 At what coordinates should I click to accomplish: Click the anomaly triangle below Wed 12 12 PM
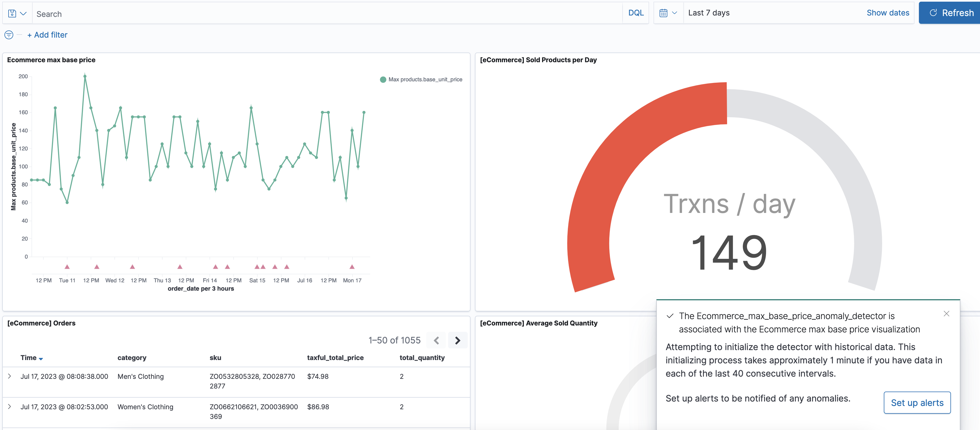click(132, 267)
